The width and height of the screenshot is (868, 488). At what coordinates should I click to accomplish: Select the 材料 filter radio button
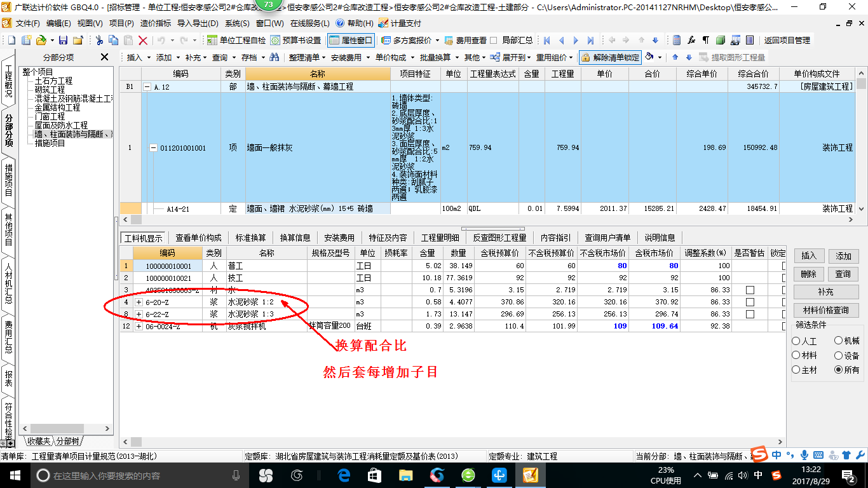pos(796,356)
